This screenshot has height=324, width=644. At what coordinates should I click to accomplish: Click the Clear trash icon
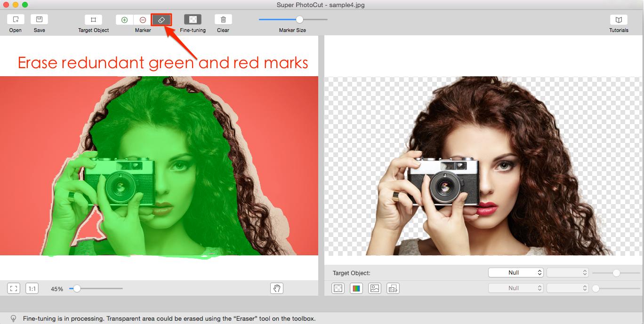223,20
